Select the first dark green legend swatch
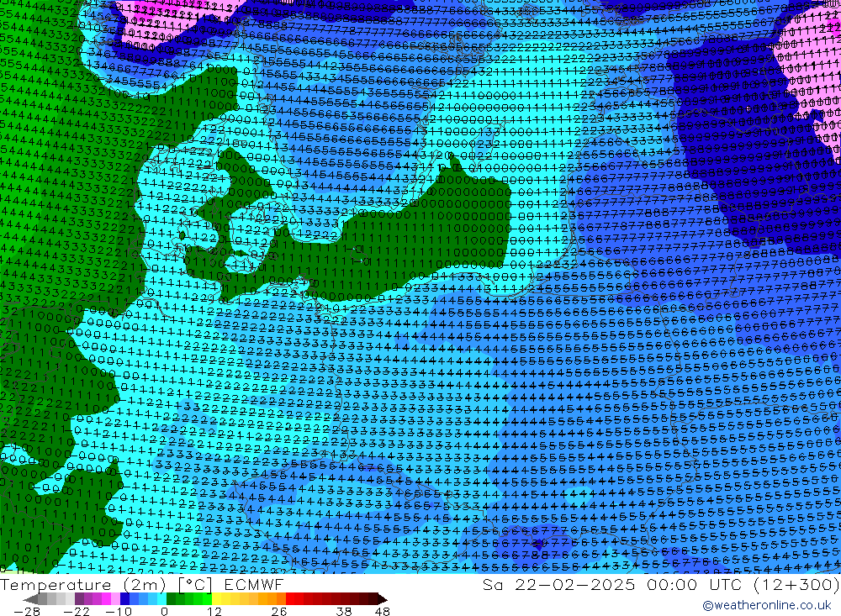The image size is (841, 616). tap(171, 599)
